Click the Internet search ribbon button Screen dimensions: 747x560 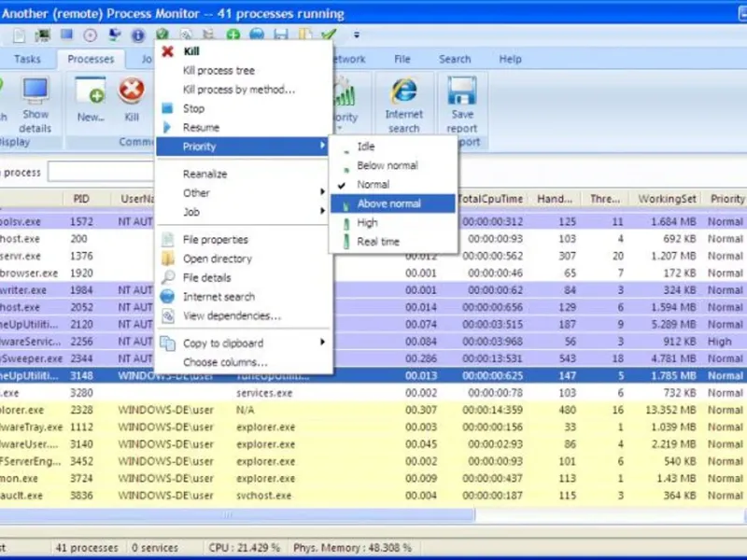point(404,105)
